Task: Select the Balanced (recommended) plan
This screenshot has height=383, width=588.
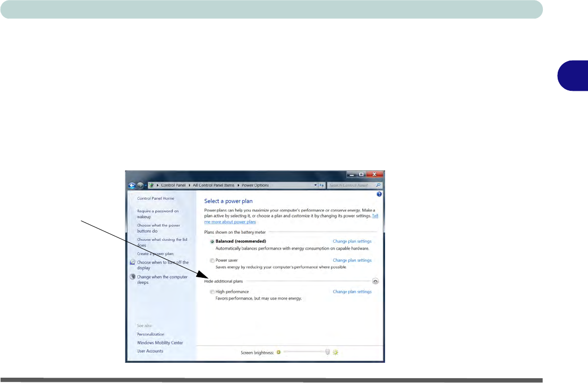Action: coord(212,242)
